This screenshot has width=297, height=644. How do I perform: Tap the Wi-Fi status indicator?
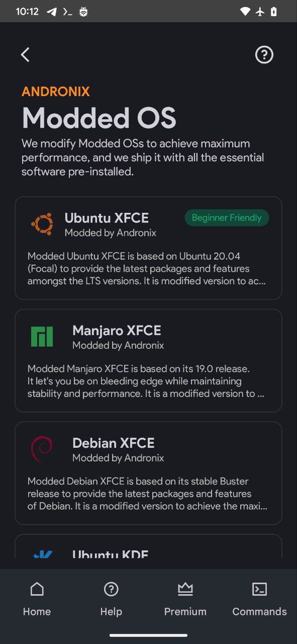click(x=245, y=11)
